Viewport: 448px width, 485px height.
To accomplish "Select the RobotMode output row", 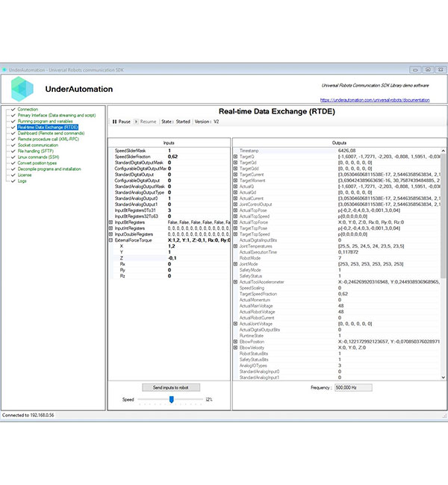I will [x=337, y=258].
